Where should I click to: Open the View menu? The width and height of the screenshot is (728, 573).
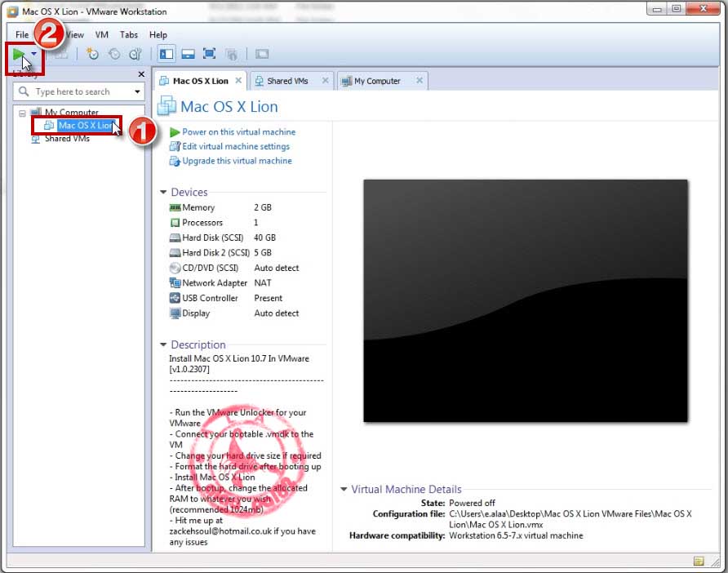pyautogui.click(x=74, y=35)
